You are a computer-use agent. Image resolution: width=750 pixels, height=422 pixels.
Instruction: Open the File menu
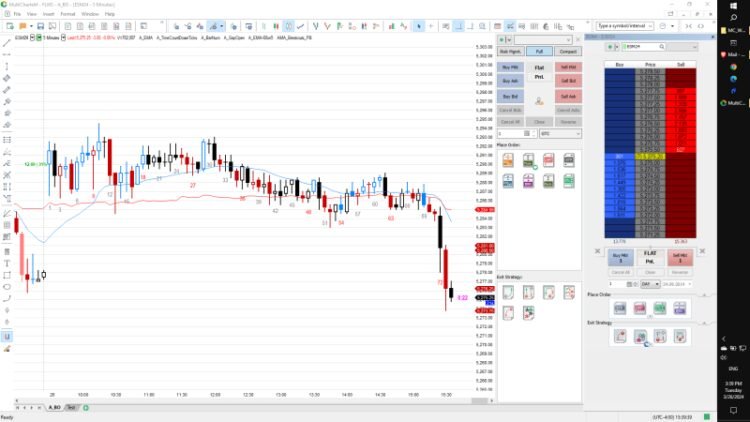[17, 14]
